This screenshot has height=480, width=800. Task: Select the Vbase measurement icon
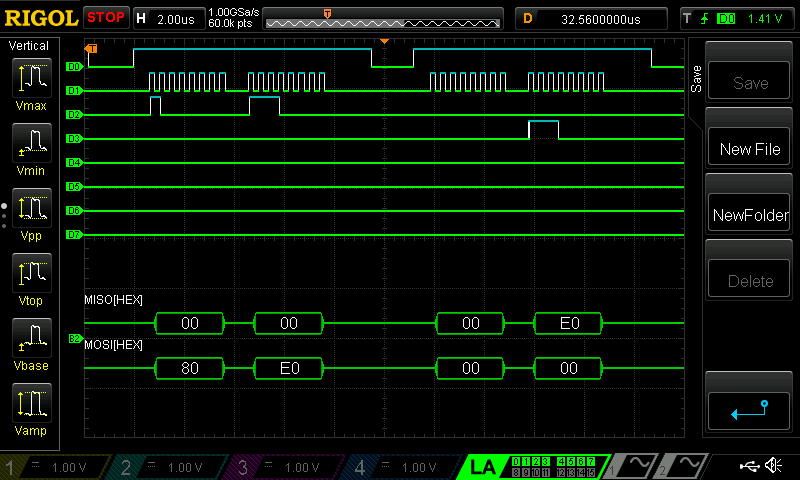[32, 338]
